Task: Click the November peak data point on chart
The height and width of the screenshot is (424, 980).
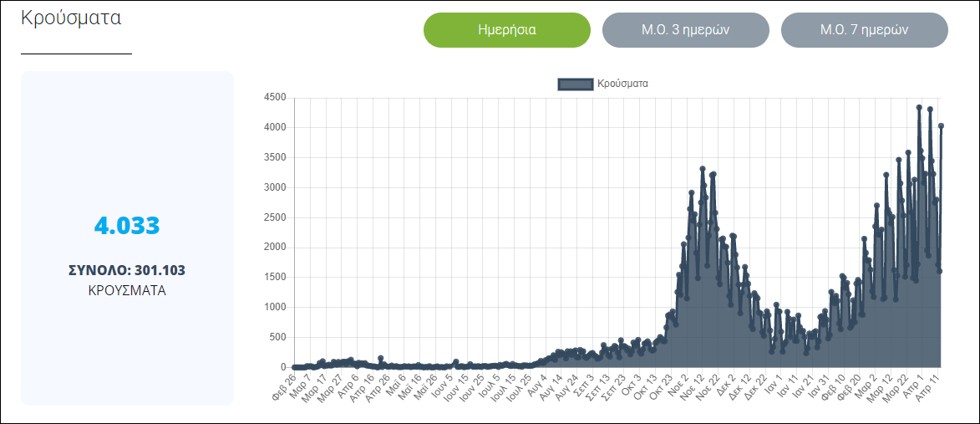Action: click(x=703, y=169)
